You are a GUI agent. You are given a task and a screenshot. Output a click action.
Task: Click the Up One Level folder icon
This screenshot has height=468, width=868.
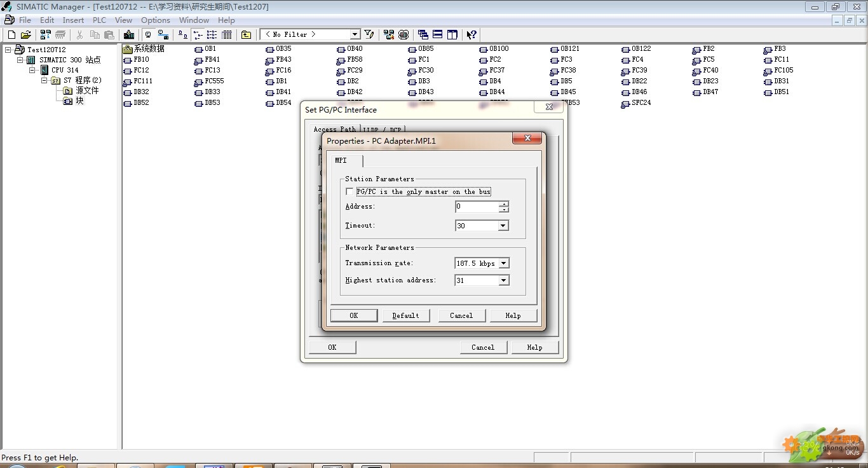(246, 35)
